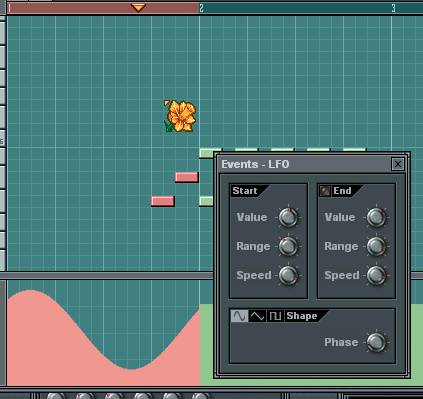423x399 pixels.
Task: Click the End Speed knob
Action: coord(376,275)
